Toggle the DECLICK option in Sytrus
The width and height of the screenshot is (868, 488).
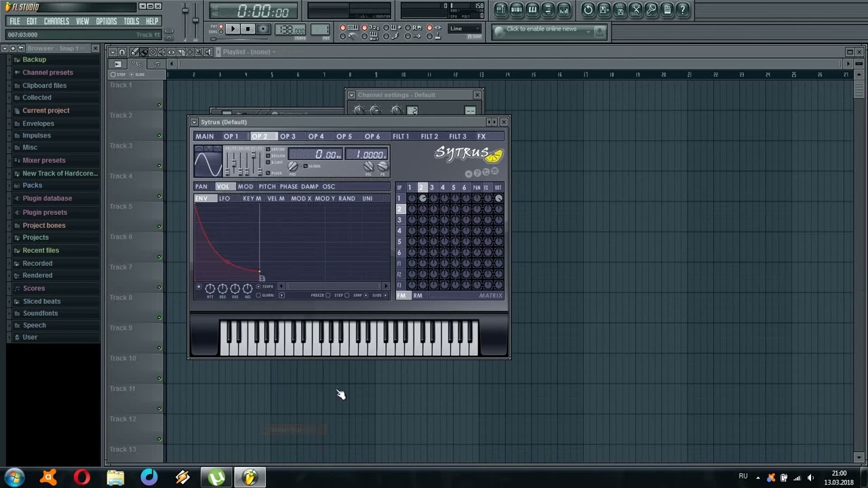click(276, 156)
